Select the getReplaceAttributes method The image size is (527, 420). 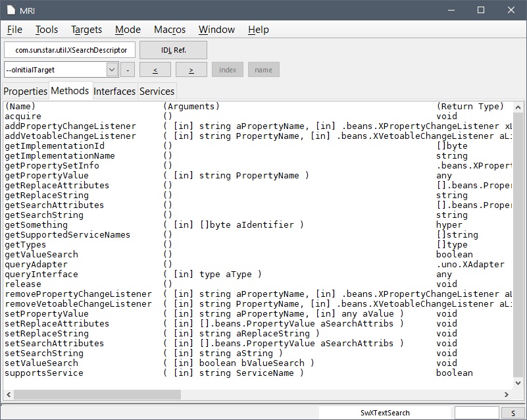pos(57,185)
